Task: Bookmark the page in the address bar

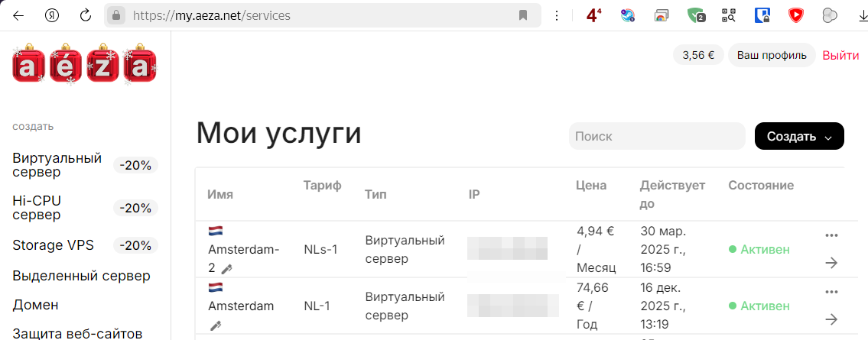Action: point(523,15)
